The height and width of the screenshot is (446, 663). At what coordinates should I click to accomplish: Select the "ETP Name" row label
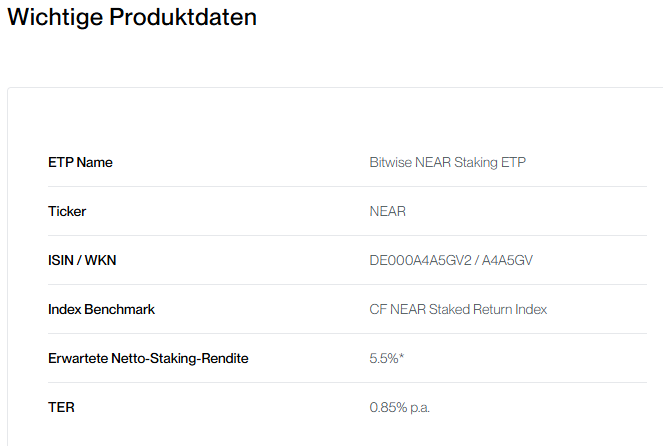80,162
